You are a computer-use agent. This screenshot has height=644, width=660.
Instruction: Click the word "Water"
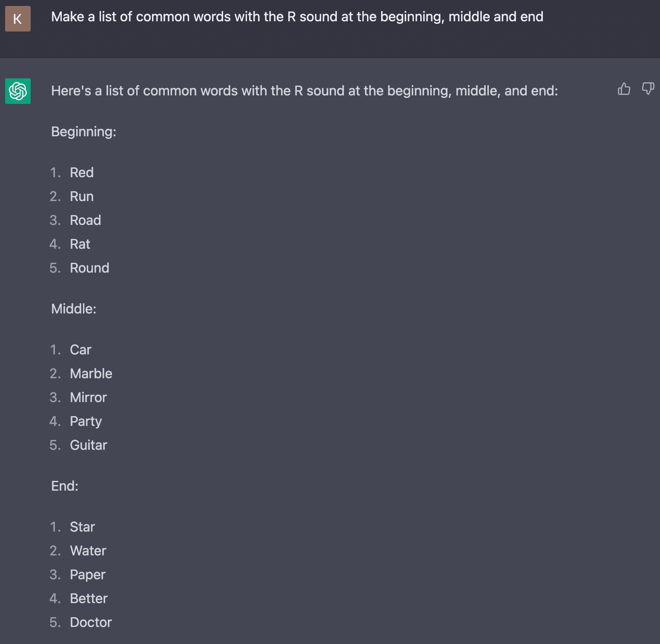tap(88, 551)
